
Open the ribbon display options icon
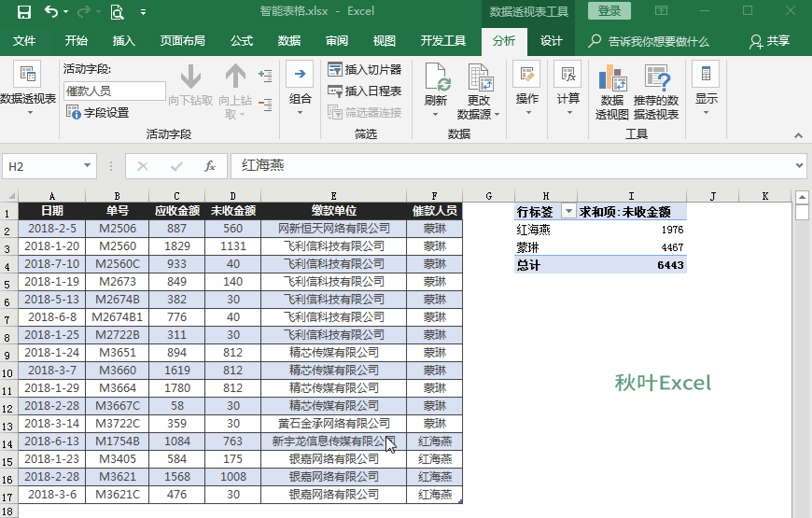click(662, 10)
